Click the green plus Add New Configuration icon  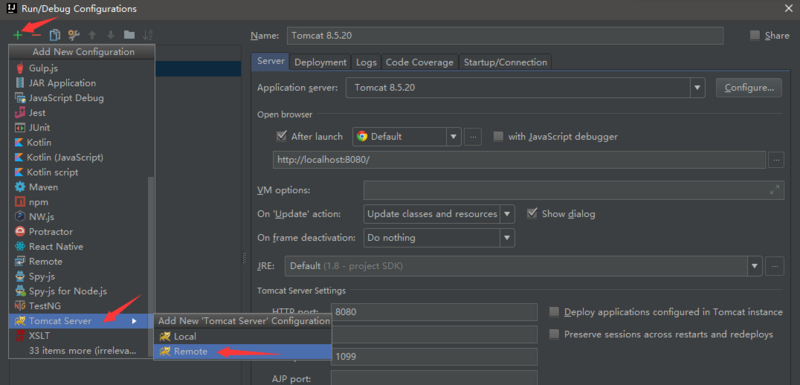18,35
